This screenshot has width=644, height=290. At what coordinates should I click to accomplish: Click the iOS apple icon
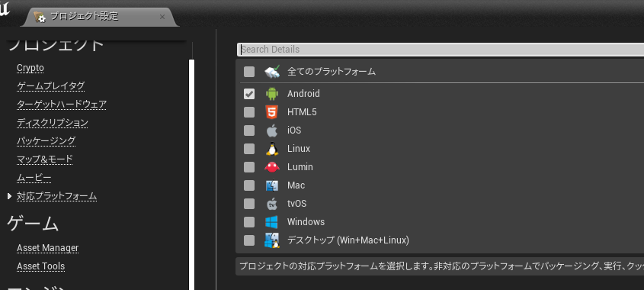pyautogui.click(x=272, y=130)
